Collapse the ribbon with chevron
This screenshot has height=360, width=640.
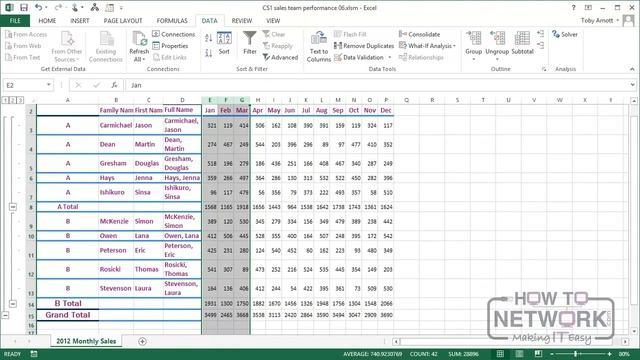coord(632,69)
